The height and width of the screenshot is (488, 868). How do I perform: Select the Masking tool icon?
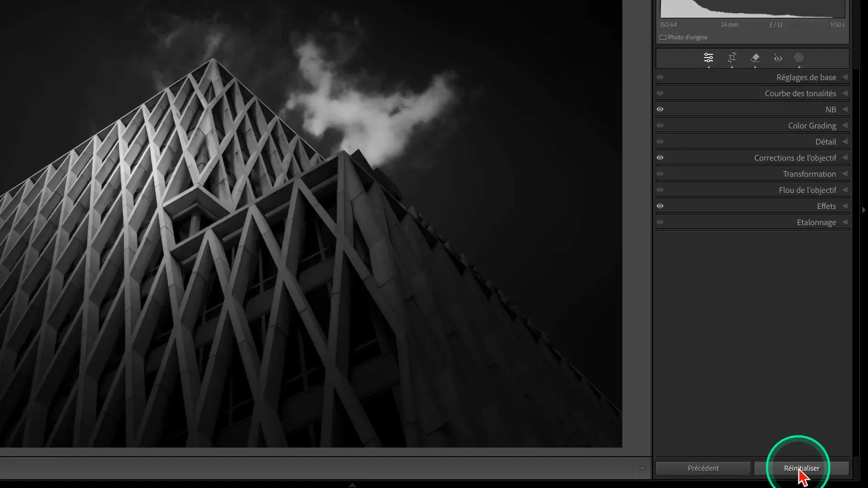799,58
